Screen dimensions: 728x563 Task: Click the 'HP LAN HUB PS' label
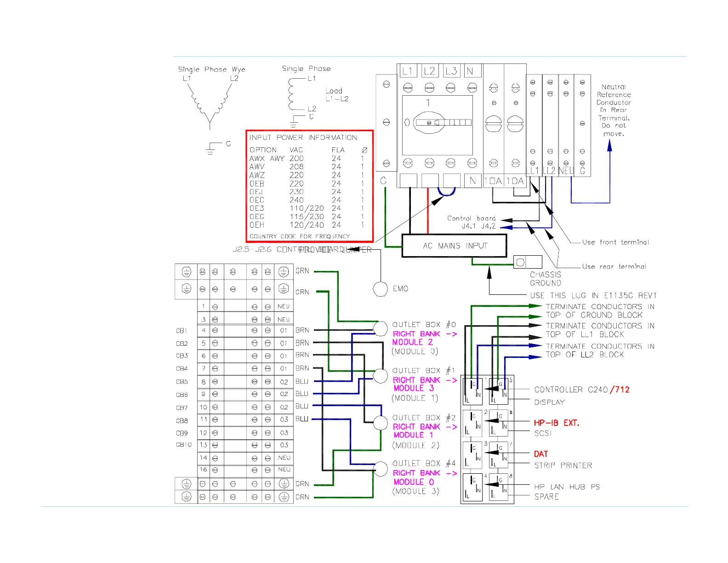[x=567, y=487]
